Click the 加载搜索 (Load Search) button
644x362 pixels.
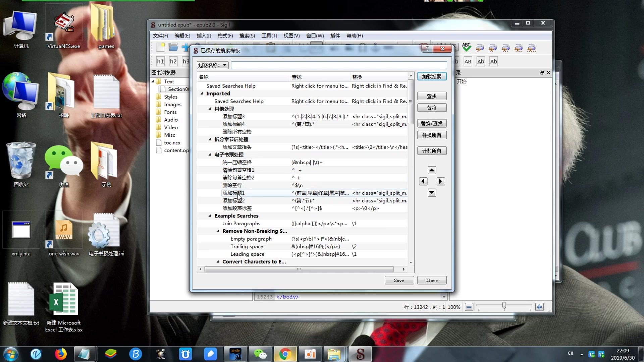[432, 76]
